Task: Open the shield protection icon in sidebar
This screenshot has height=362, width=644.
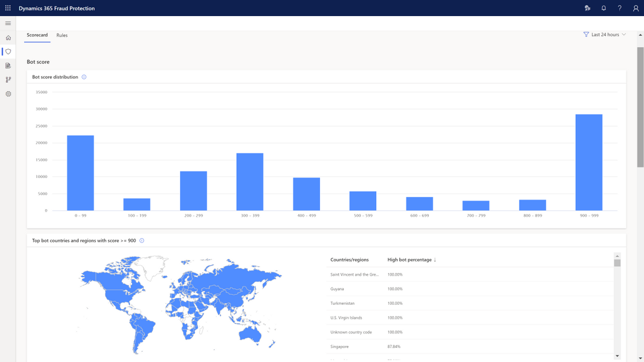Action: 8,52
